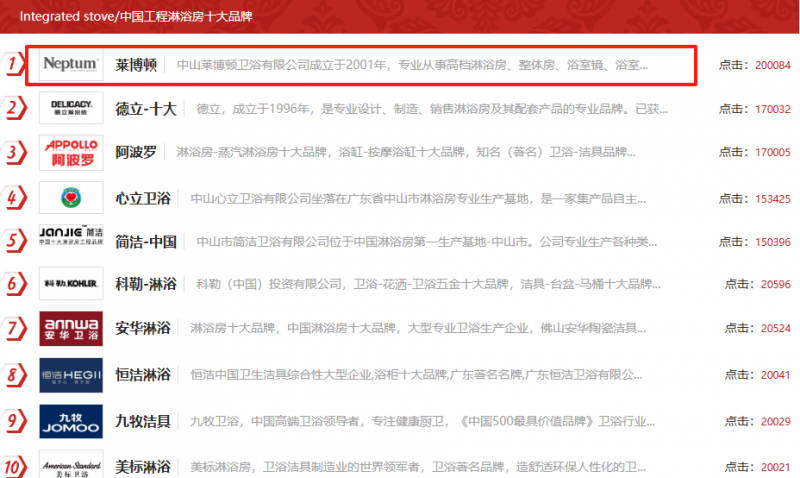800x478 pixels.
Task: Open the 莱博顿 brand link
Action: click(x=136, y=65)
